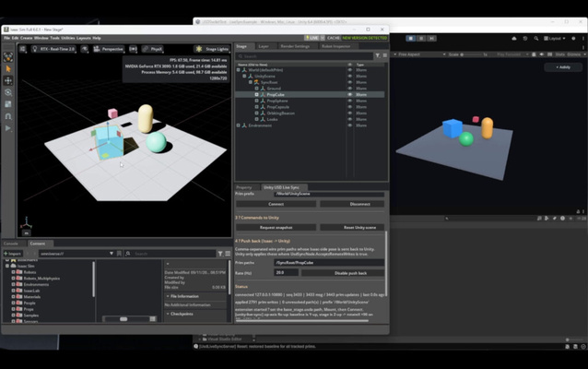The height and width of the screenshot is (369, 588).
Task: Open the Stage panel options hamburger icon
Action: [x=384, y=55]
